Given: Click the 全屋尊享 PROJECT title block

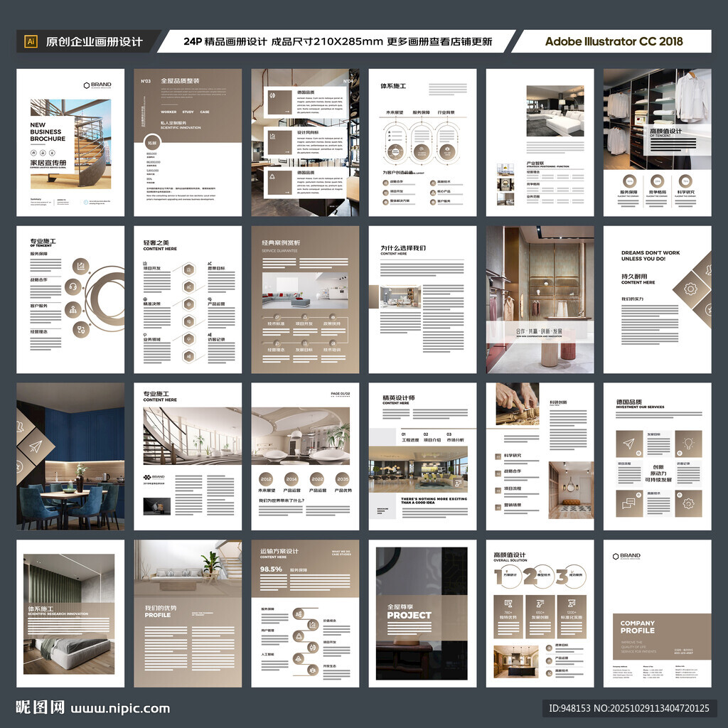Looking at the screenshot, I should (409, 612).
